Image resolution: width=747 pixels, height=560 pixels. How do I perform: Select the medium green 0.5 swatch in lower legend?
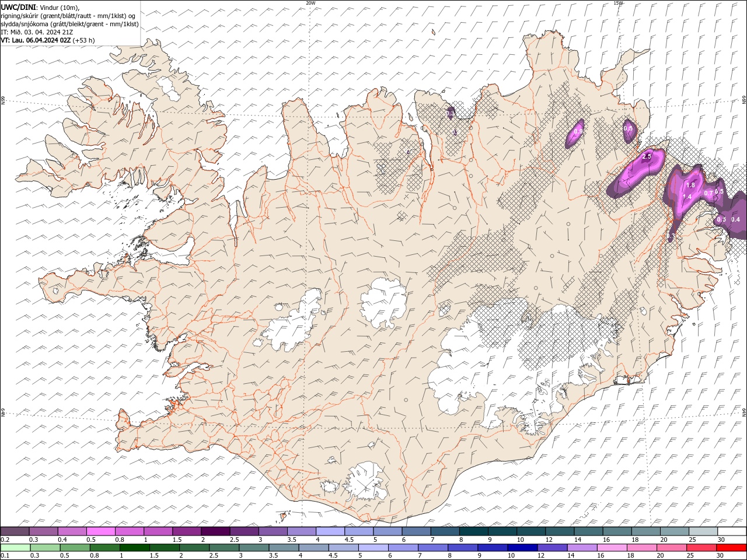75,548
